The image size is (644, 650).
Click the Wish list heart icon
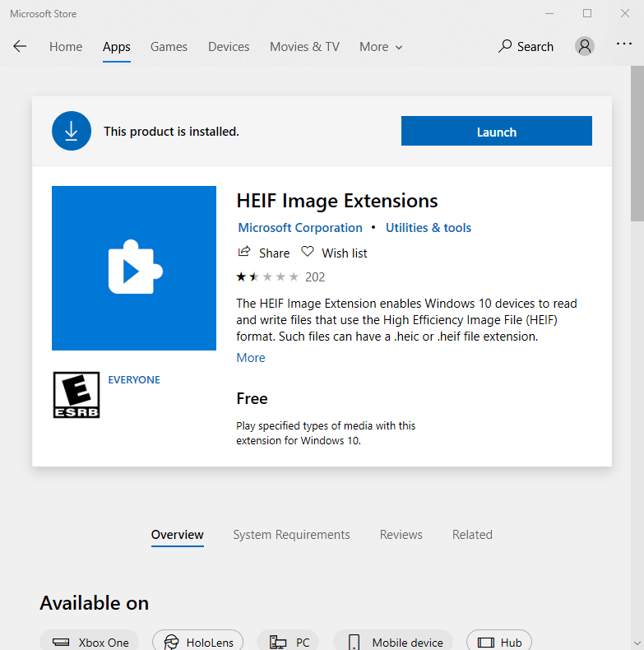307,252
